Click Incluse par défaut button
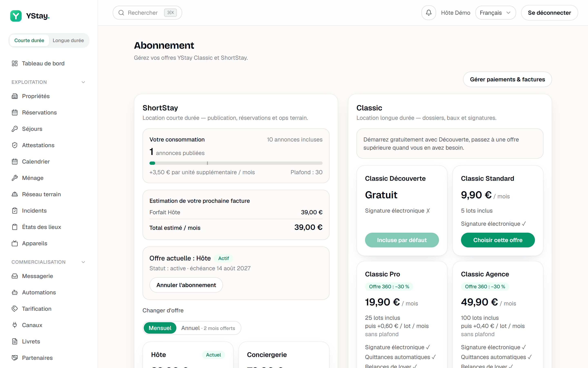The image size is (588, 368). 402,240
